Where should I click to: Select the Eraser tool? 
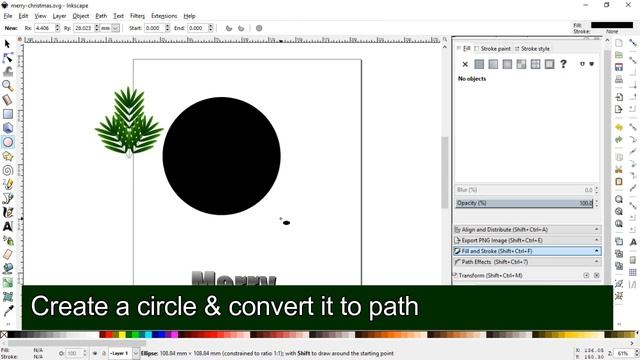7,255
